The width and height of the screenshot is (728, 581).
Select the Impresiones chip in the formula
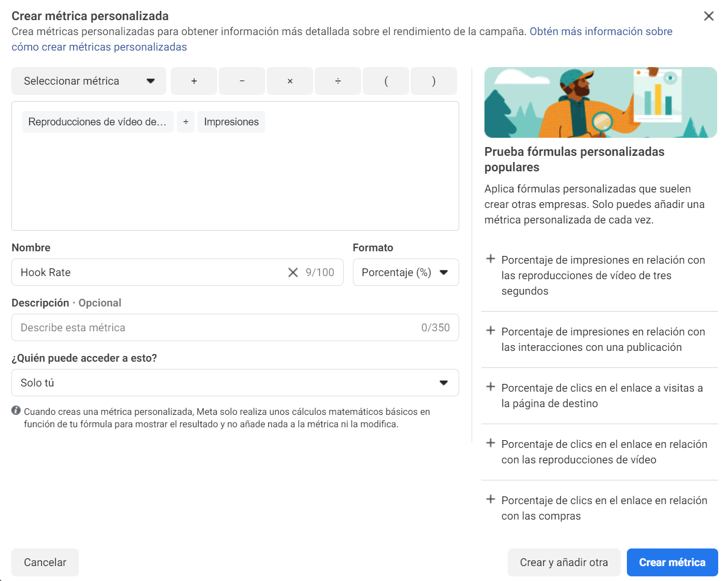231,122
